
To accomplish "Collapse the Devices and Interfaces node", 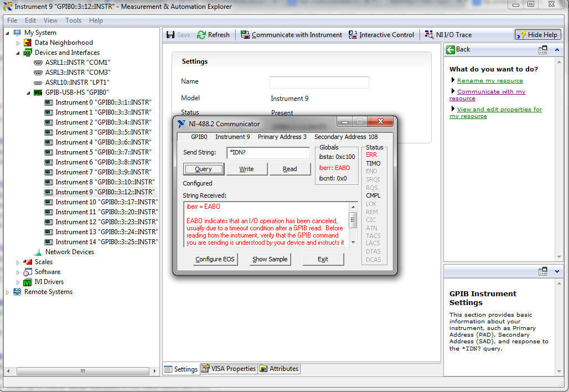I will [x=18, y=53].
